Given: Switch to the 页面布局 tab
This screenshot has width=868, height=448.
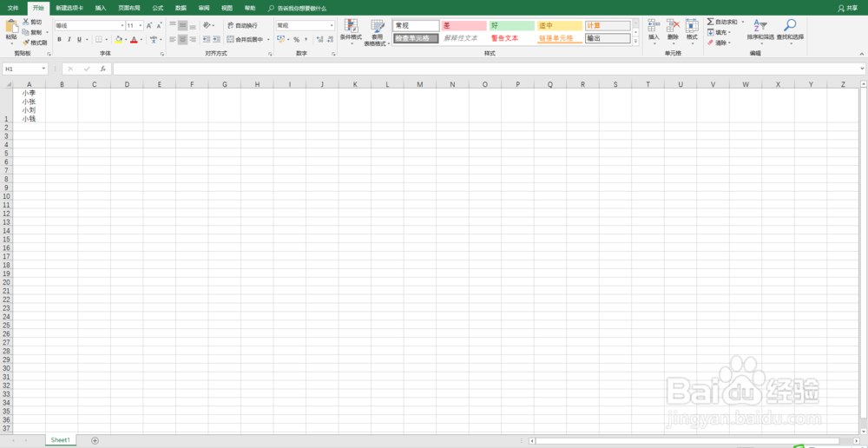Looking at the screenshot, I should tap(129, 9).
